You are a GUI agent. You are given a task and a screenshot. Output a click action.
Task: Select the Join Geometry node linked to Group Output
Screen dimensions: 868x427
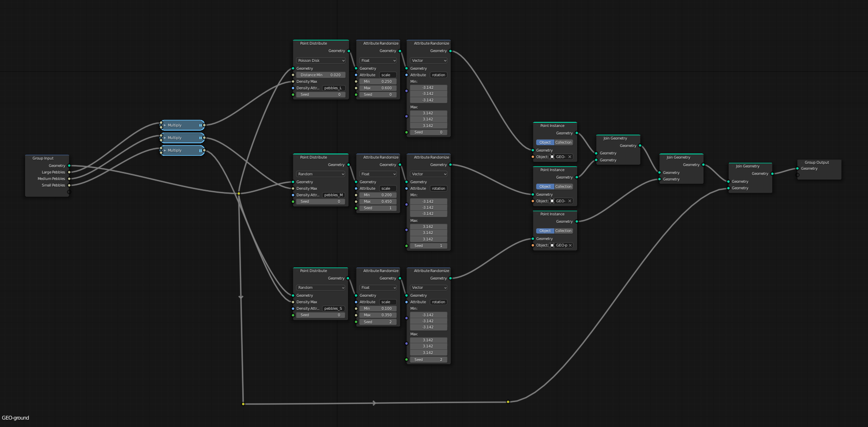750,166
